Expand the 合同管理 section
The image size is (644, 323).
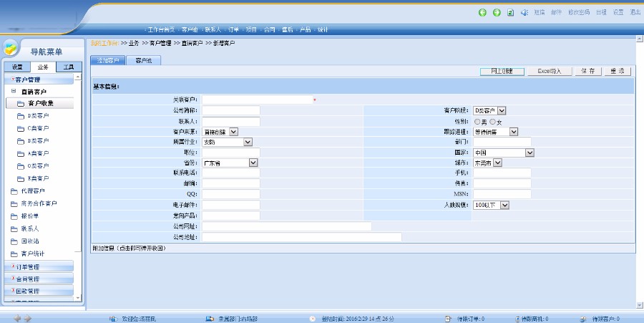click(39, 279)
